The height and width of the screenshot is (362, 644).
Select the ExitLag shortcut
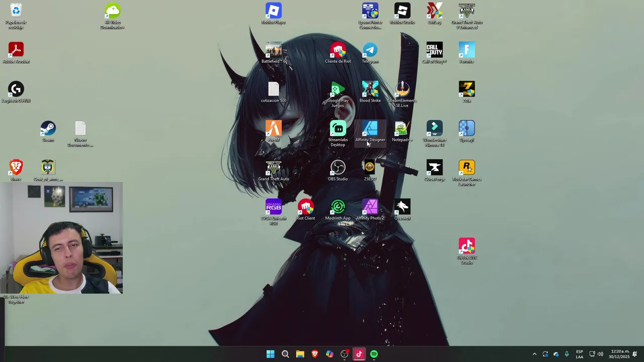pyautogui.click(x=435, y=14)
